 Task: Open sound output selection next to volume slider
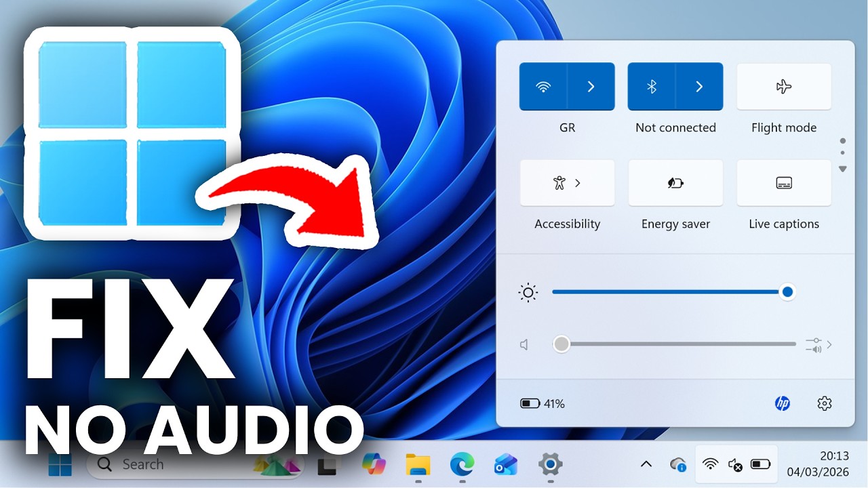point(818,344)
